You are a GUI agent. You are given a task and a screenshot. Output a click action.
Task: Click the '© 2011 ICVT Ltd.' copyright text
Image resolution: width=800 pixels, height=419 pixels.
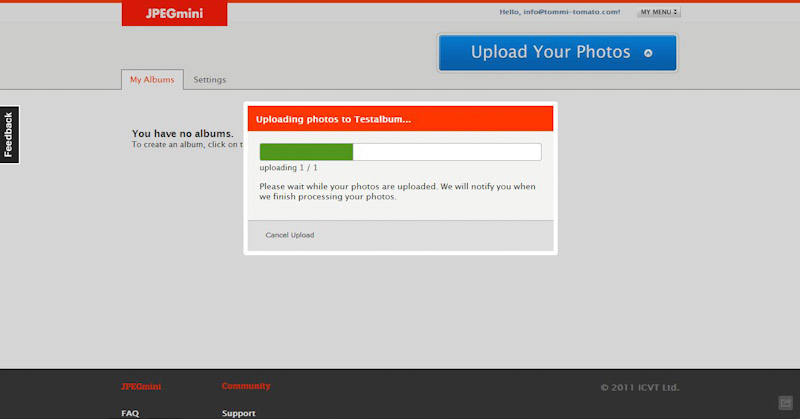click(x=640, y=387)
